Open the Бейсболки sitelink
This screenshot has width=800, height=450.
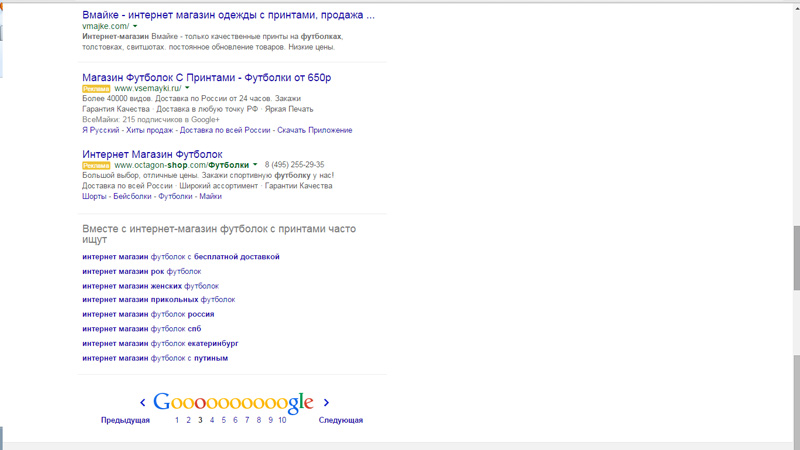(x=132, y=196)
